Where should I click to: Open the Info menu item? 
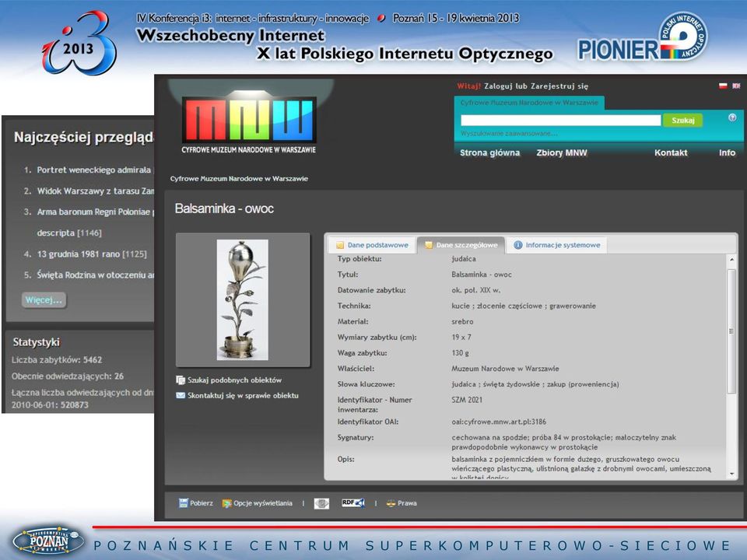pyautogui.click(x=727, y=152)
